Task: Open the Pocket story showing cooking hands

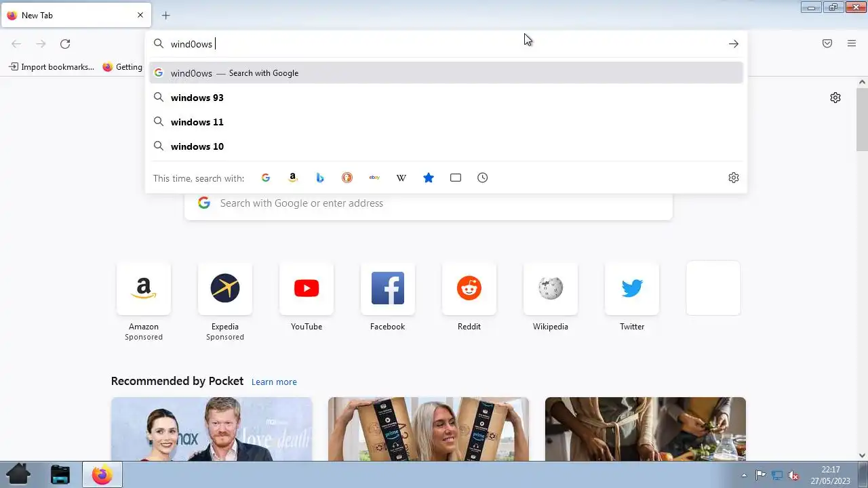Action: pos(646,429)
